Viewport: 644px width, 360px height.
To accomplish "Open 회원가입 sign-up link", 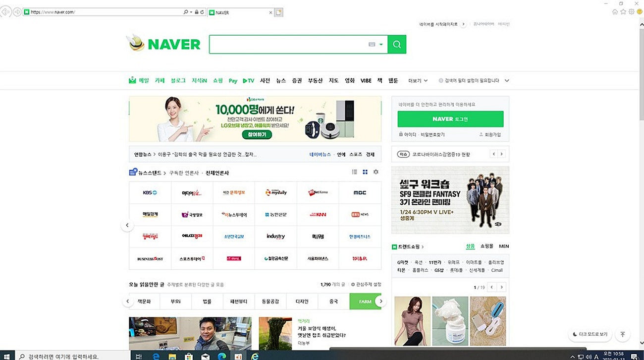I will 490,134.
